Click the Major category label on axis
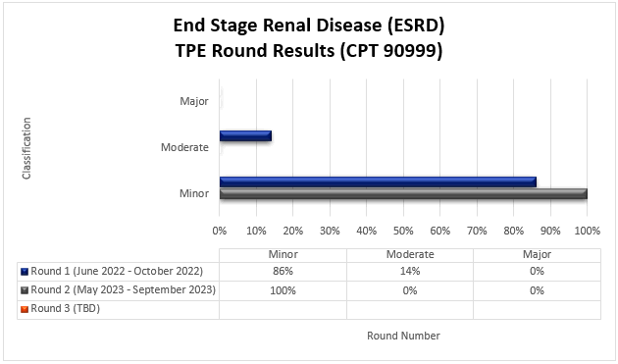Screen dimensions: 618x364 (x=194, y=101)
